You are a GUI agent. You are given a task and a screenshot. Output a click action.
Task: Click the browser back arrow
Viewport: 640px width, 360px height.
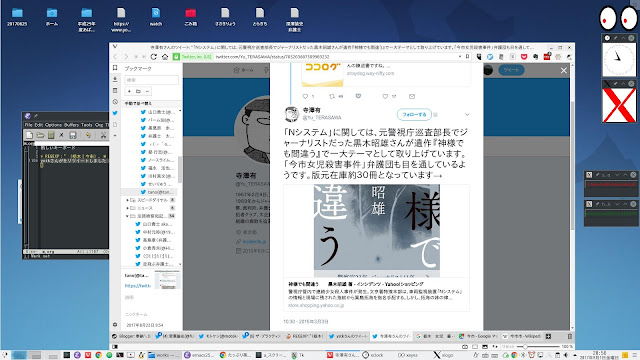[116, 57]
